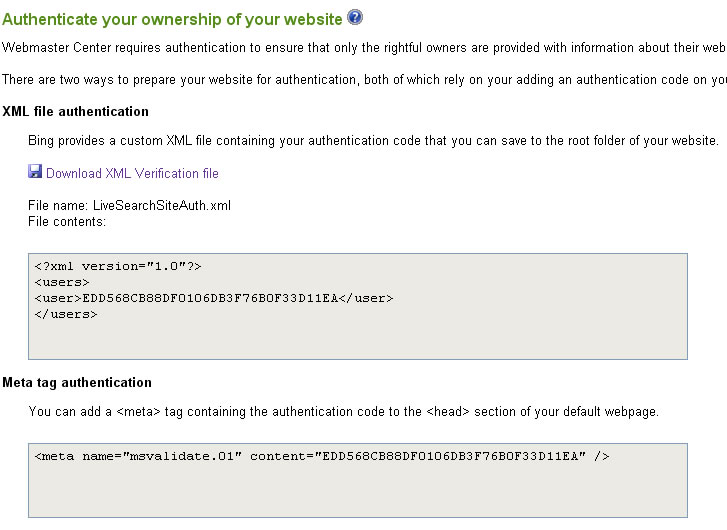The width and height of the screenshot is (727, 530).
Task: Open the Download XML Verification file link
Action: click(132, 173)
